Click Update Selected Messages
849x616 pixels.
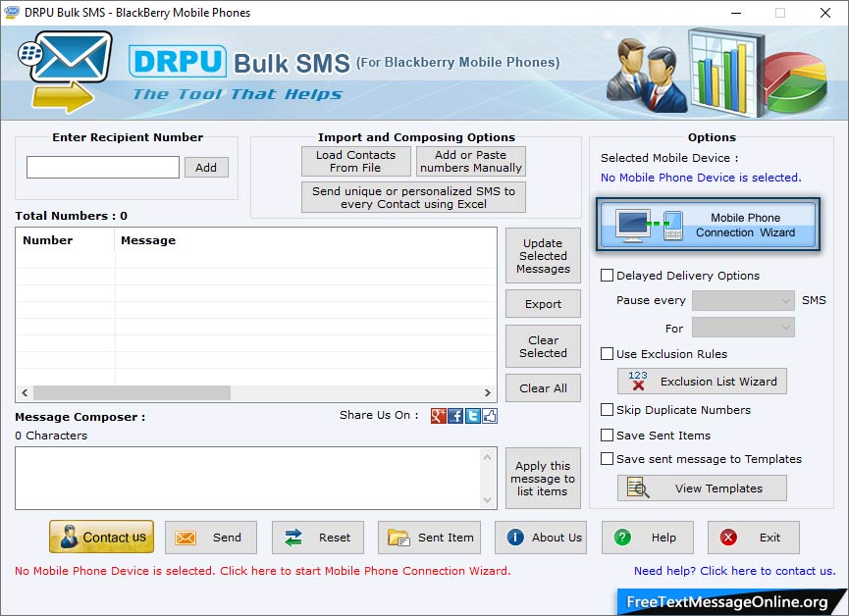click(543, 255)
